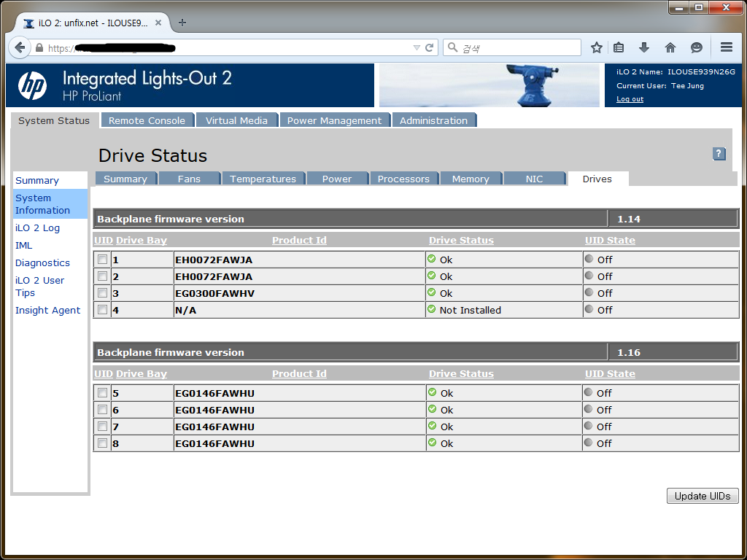Viewport: 747px width, 560px height.
Task: Click the Log out link
Action: 630,99
